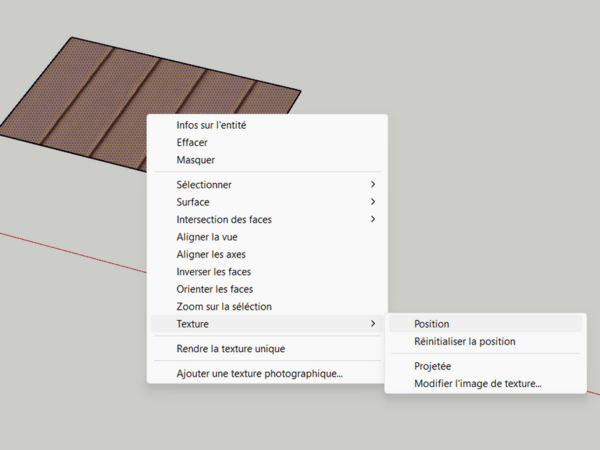This screenshot has height=450, width=600.
Task: Select Rendre la texture unique
Action: pyautogui.click(x=230, y=349)
